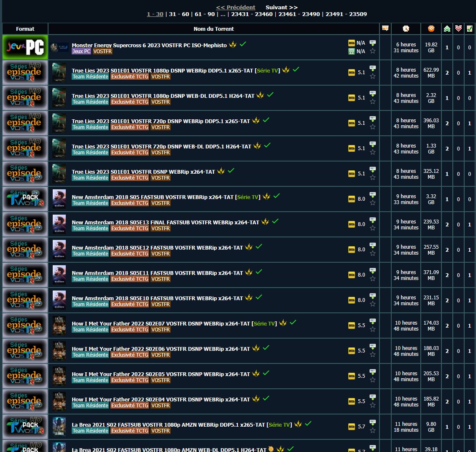The image size is (476, 452).
Task: Sort by leechers red down-arrows icon
Action: coord(458,29)
